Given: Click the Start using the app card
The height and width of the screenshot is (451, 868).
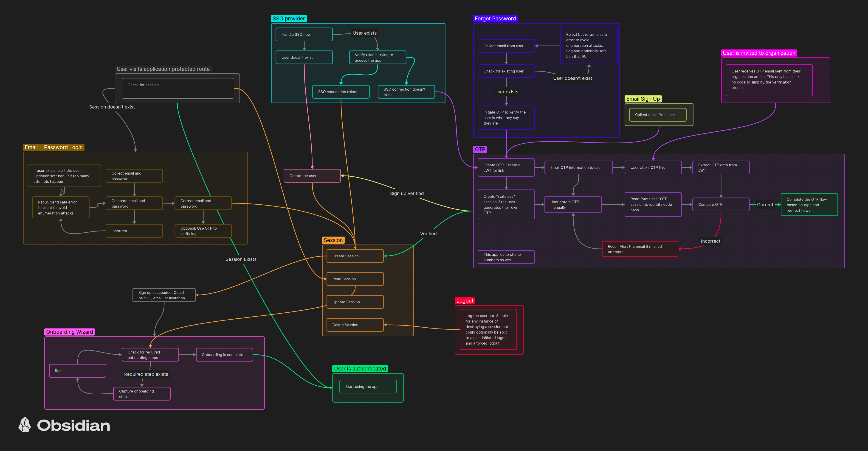Looking at the screenshot, I should [x=368, y=386].
